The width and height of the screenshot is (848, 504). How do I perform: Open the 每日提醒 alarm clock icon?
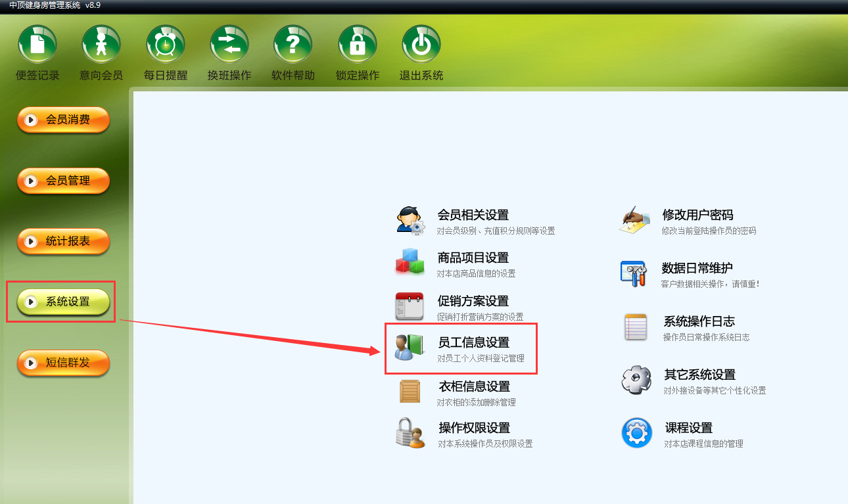click(166, 44)
